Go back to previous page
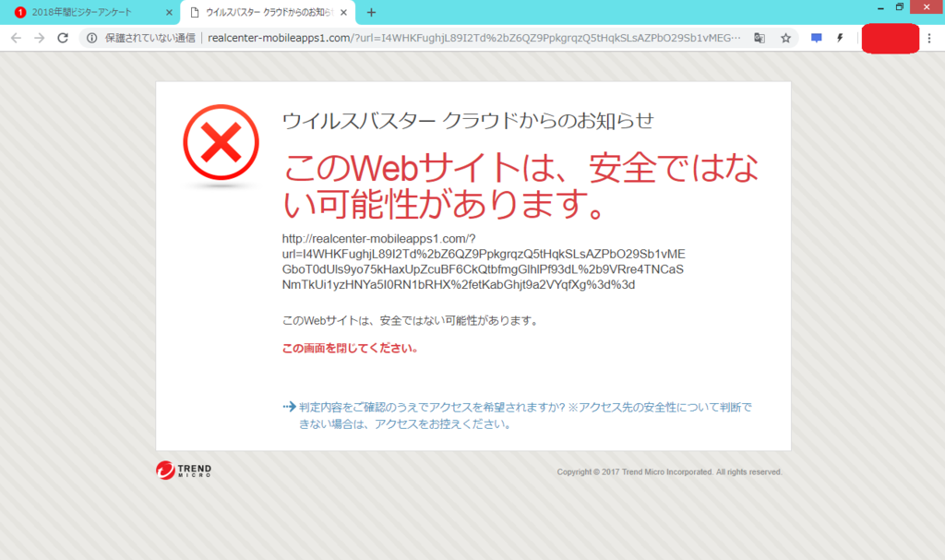The width and height of the screenshot is (945, 560). [16, 38]
